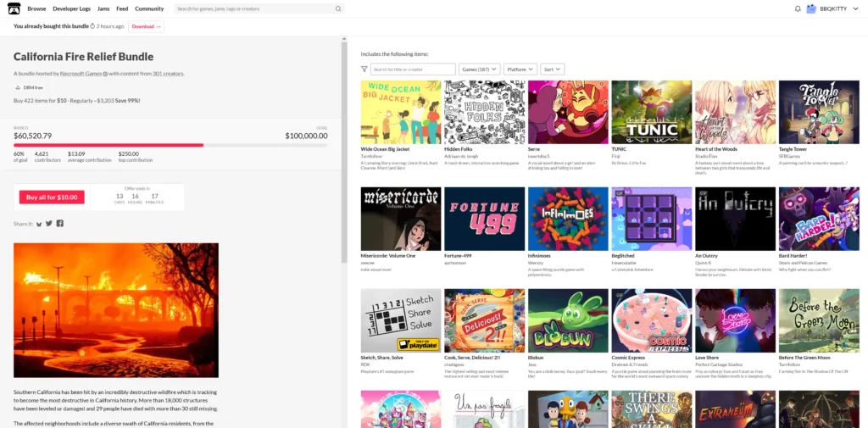Open the Platform filter dropdown
Image resolution: width=868 pixels, height=428 pixels.
(x=520, y=69)
